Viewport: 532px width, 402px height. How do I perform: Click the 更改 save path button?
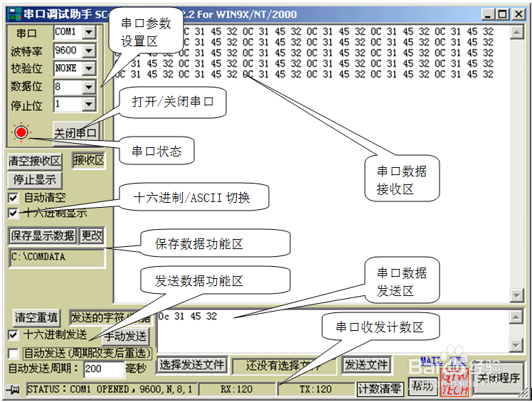click(92, 236)
